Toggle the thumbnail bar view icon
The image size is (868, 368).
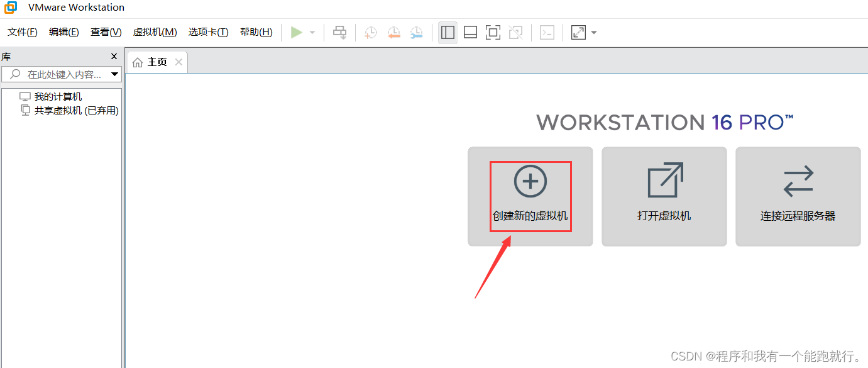point(470,32)
